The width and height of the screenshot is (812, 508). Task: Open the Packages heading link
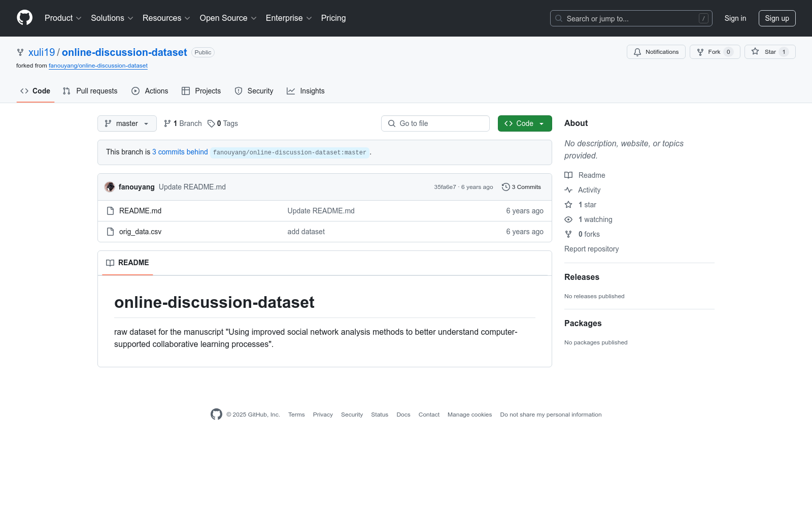click(583, 323)
